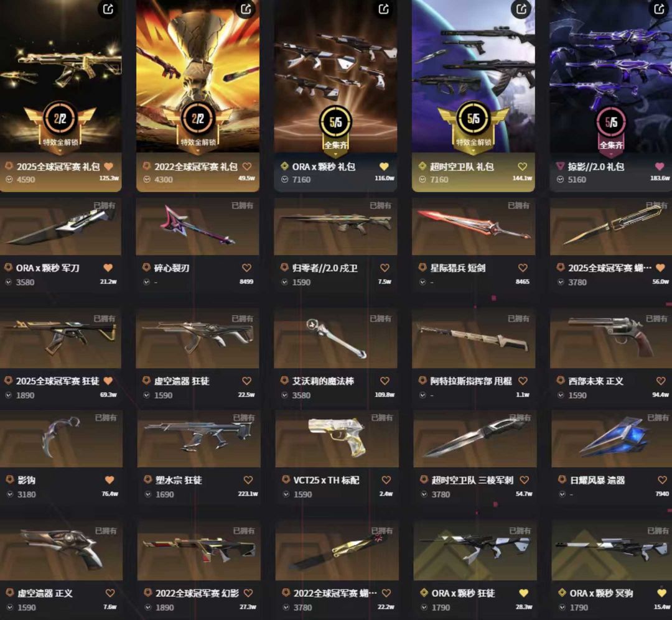The height and width of the screenshot is (620, 672).
Task: Click share icon on 2022全球冠军赛 礼包 card
Action: 246,9
